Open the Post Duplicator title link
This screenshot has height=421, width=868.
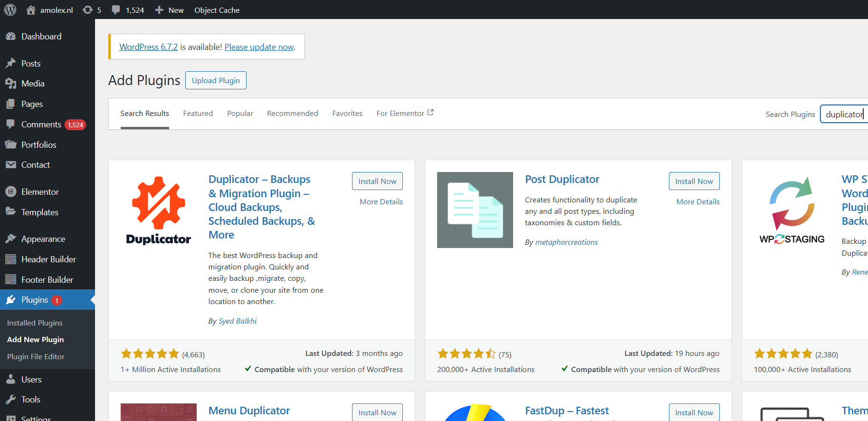point(562,179)
